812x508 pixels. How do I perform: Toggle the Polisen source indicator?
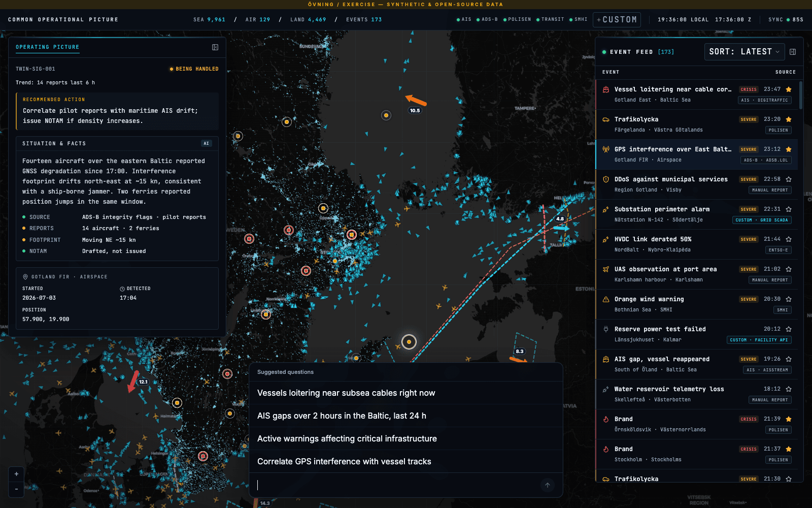coord(517,20)
